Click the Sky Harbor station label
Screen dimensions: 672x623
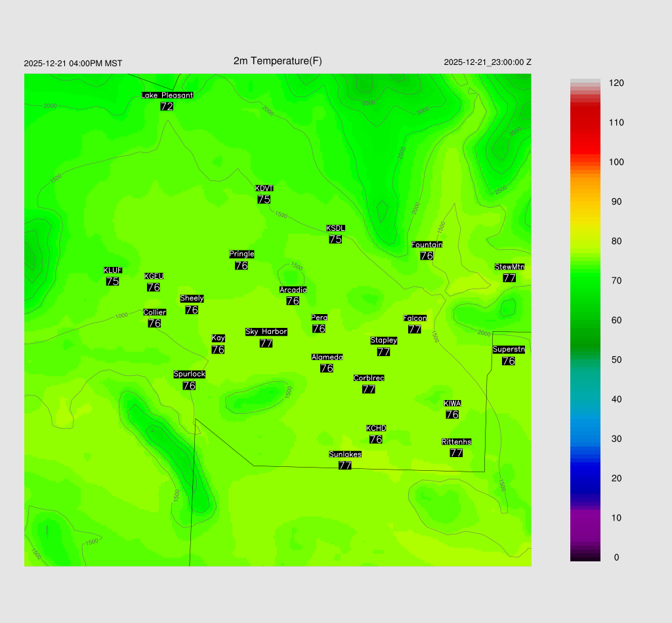(x=266, y=332)
